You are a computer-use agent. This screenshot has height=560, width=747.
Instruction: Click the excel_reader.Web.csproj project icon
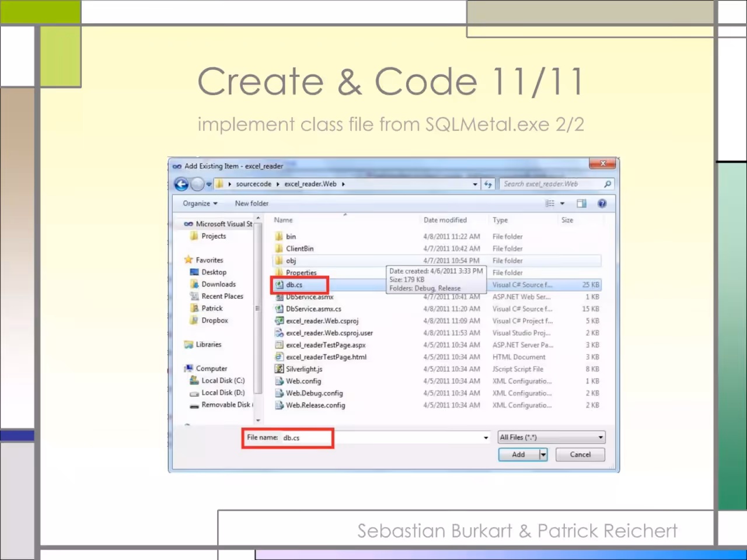pos(279,321)
